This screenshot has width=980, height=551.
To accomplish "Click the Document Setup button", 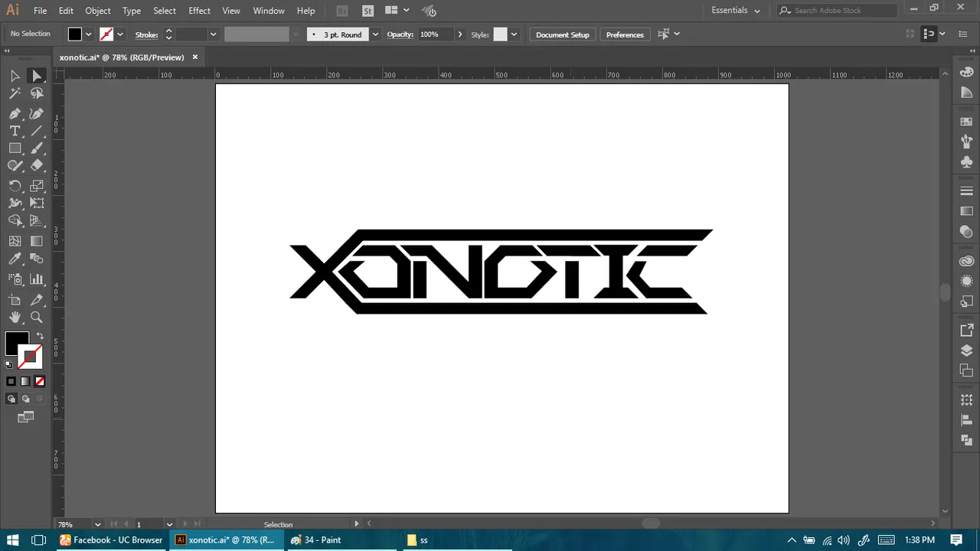I will [563, 34].
